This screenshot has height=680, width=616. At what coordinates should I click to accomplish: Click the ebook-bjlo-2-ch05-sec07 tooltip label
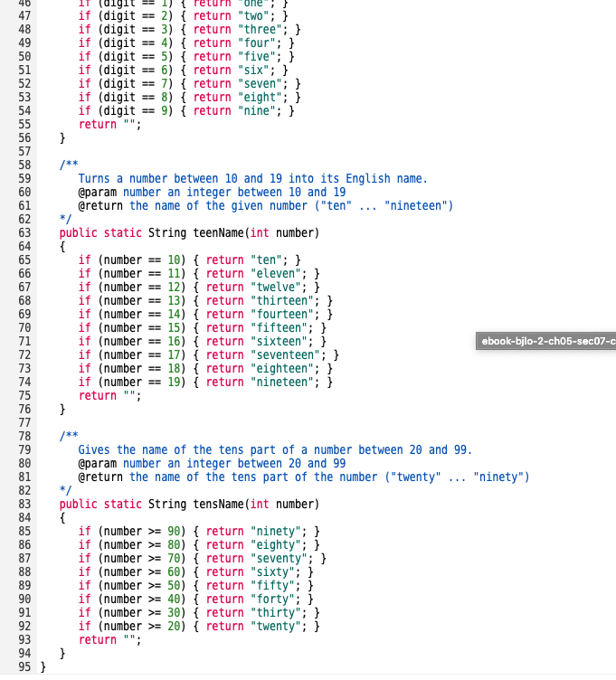tap(546, 341)
